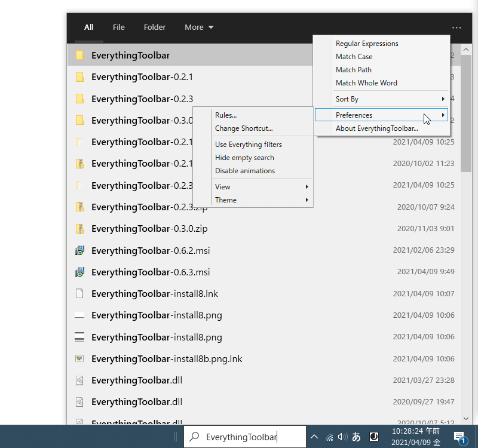Click the network tray icon

(330, 437)
